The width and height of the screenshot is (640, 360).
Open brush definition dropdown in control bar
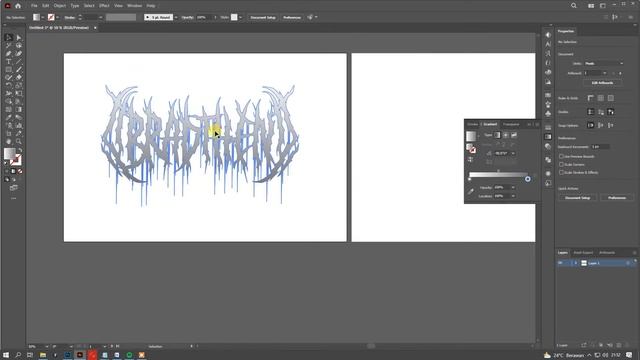(x=176, y=18)
